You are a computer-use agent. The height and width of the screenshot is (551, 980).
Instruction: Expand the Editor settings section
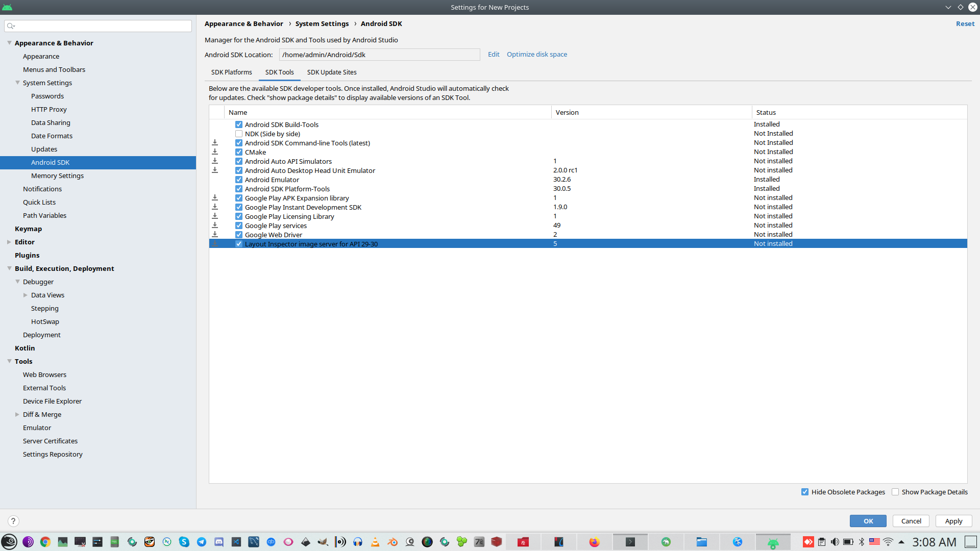coord(9,242)
